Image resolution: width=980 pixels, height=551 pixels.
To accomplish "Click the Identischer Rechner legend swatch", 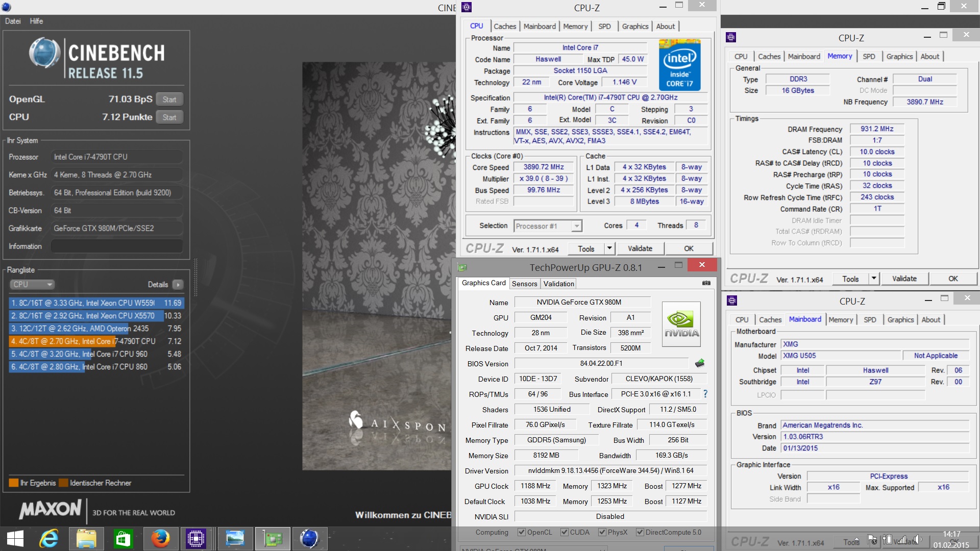I will 63,483.
